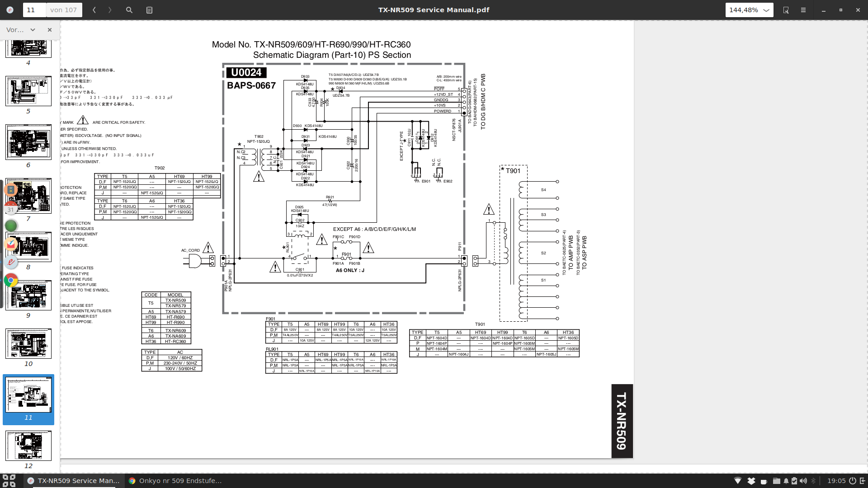Open the Dropbox tray icon

coord(751,481)
